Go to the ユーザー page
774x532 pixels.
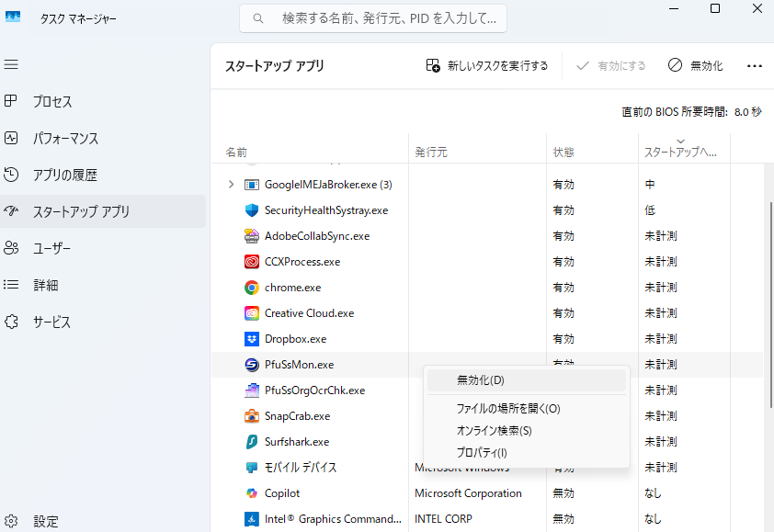tap(51, 249)
